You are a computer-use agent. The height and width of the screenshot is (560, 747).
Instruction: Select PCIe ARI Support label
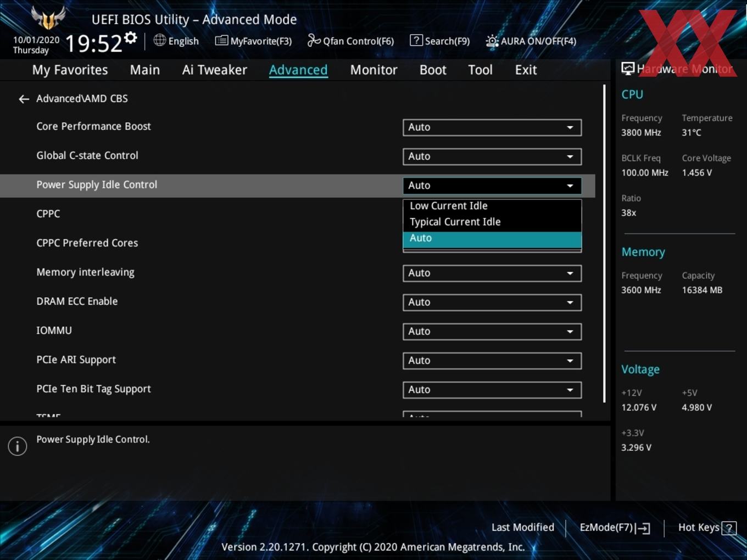tap(76, 360)
